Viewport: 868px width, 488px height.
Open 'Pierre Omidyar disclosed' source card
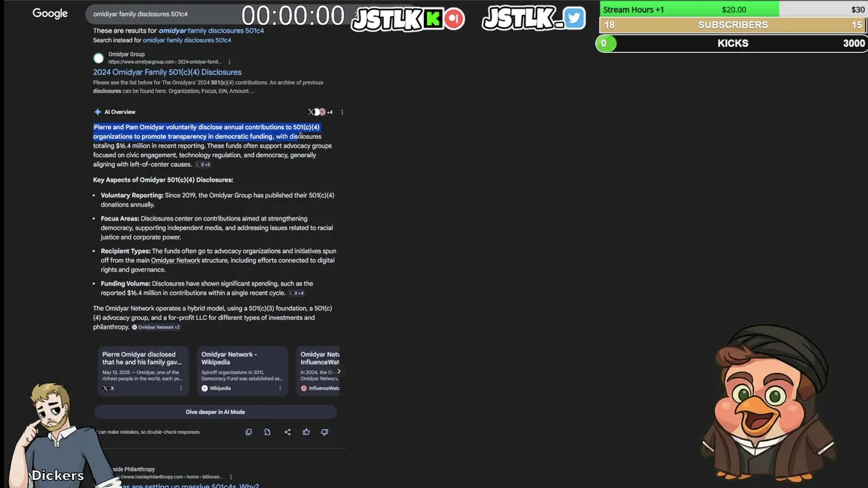pyautogui.click(x=142, y=371)
